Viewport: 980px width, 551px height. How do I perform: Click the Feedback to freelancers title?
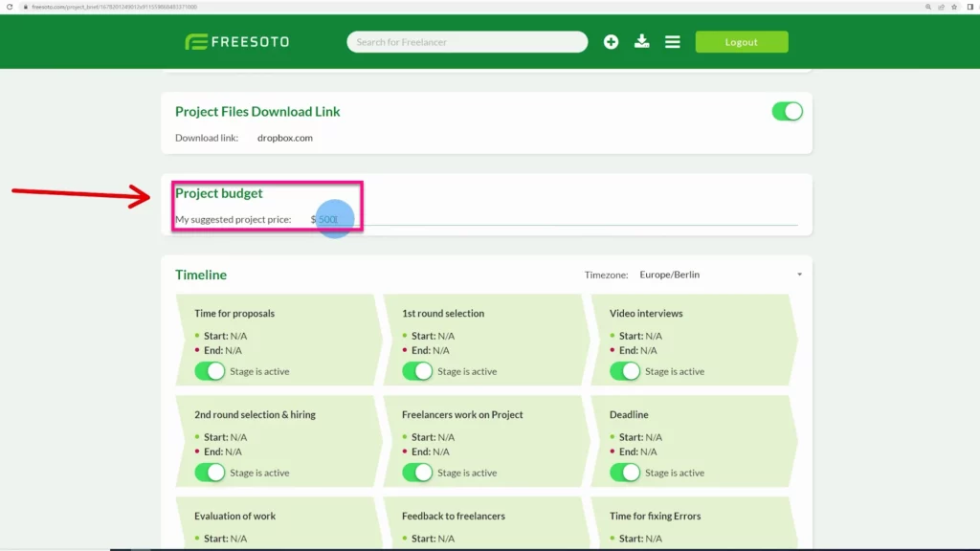pos(453,516)
